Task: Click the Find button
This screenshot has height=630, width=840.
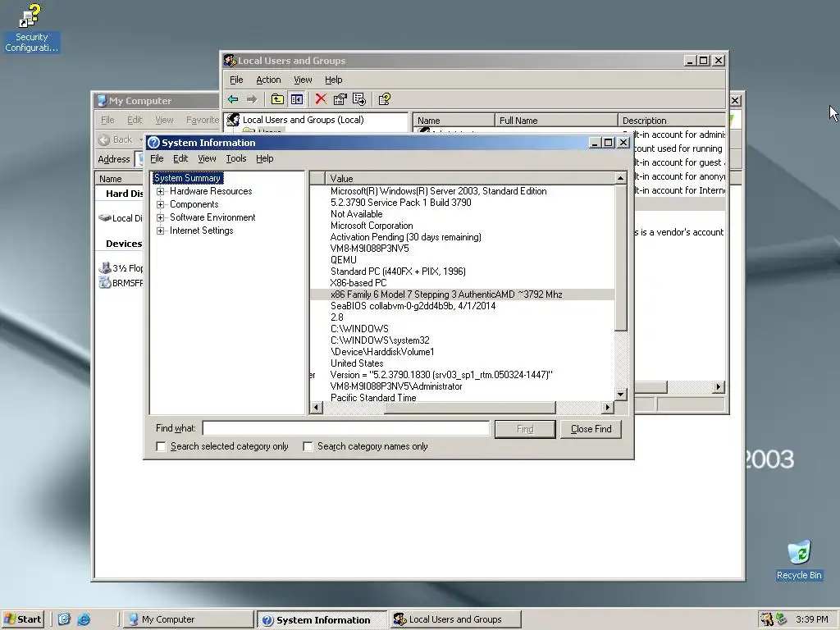Action: click(525, 429)
